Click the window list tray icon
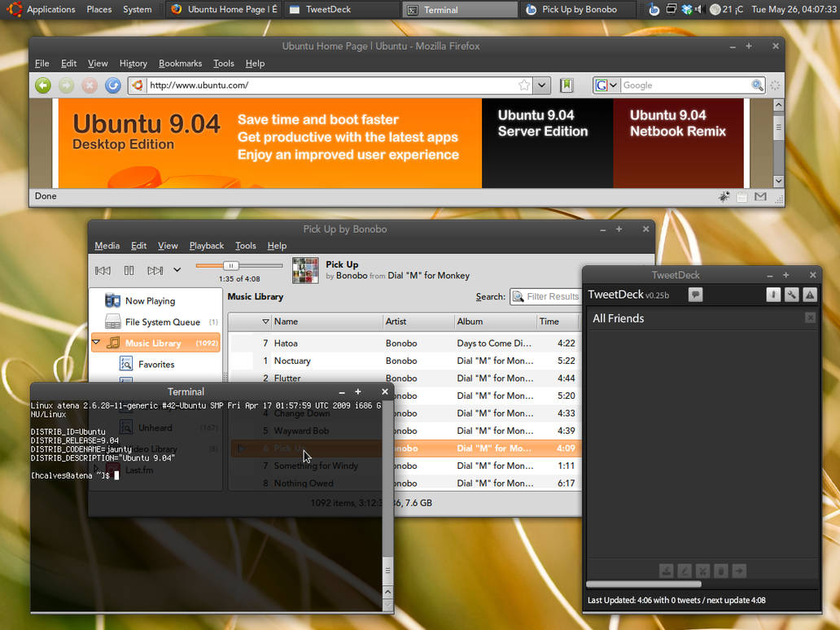The width and height of the screenshot is (840, 630). [671, 9]
